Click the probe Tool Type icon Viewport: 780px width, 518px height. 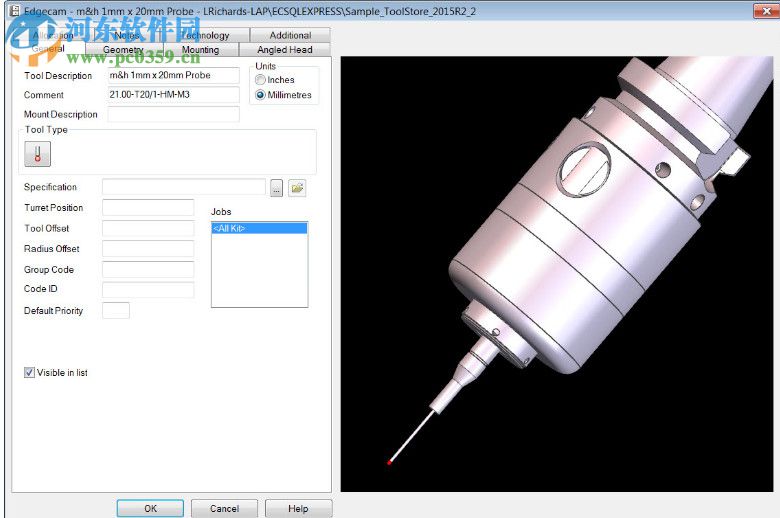37,154
